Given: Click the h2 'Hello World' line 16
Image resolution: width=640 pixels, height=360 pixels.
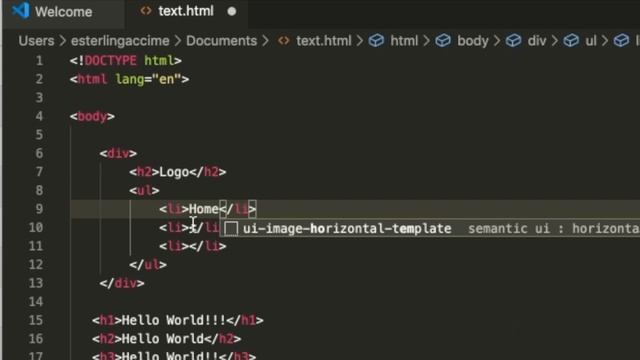Looking at the screenshot, I should pos(167,339).
